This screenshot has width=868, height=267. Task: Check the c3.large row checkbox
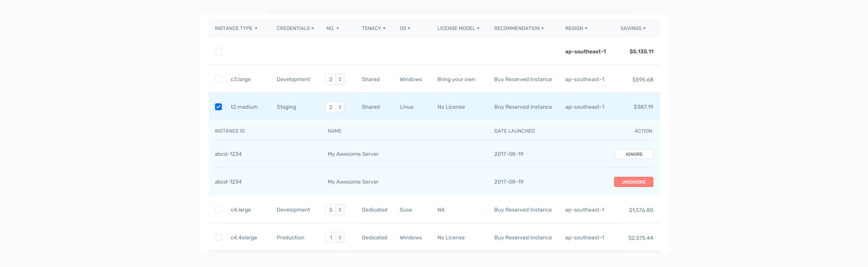tap(218, 79)
